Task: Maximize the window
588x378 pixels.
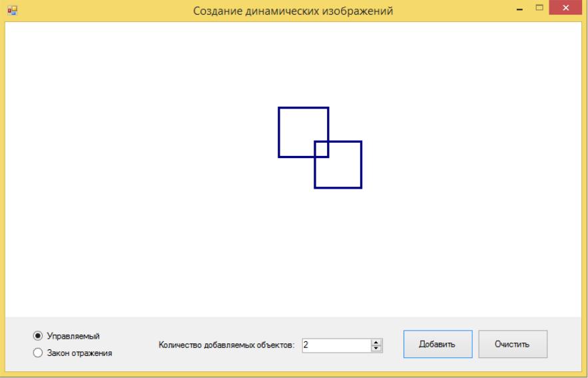Action: point(539,7)
